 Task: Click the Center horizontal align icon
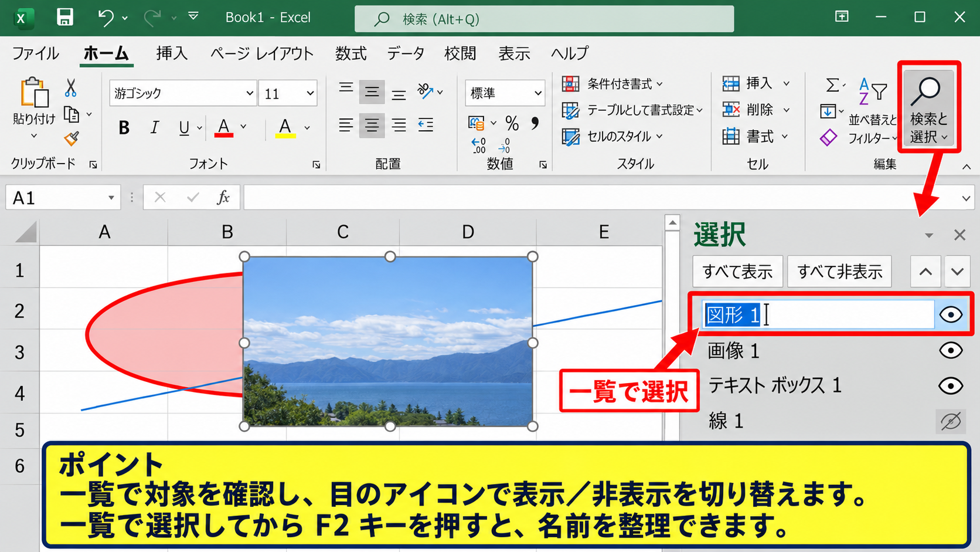(372, 125)
